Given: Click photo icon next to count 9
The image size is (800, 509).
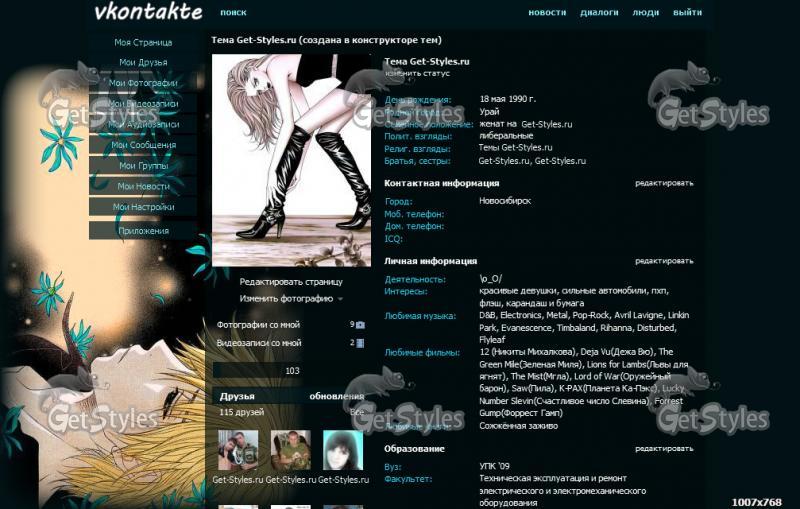Looking at the screenshot, I should (x=360, y=325).
